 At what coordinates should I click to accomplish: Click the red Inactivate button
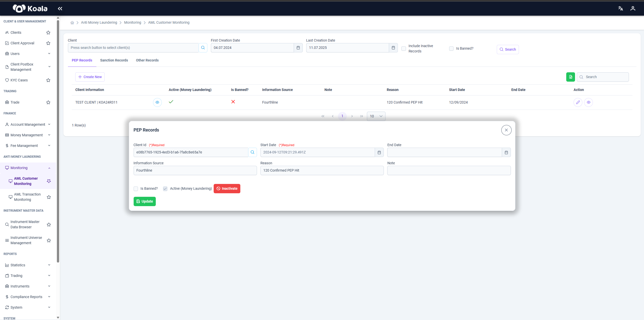click(227, 189)
